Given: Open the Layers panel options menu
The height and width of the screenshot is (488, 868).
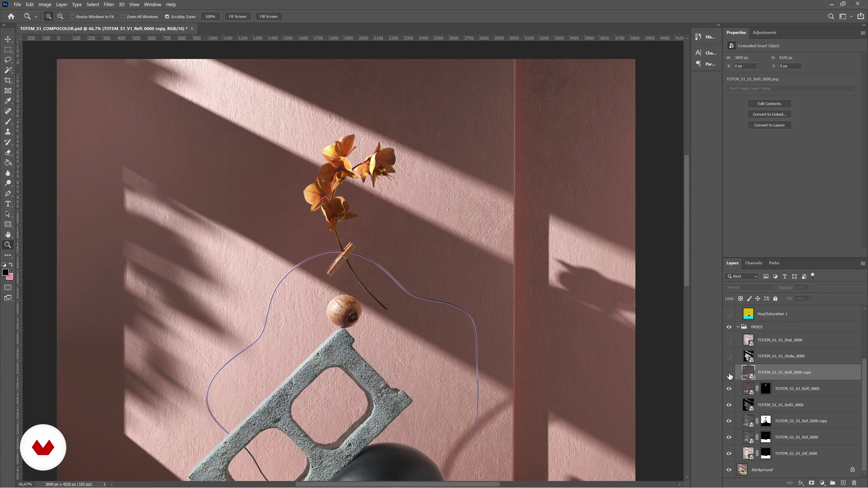Looking at the screenshot, I should (x=863, y=263).
